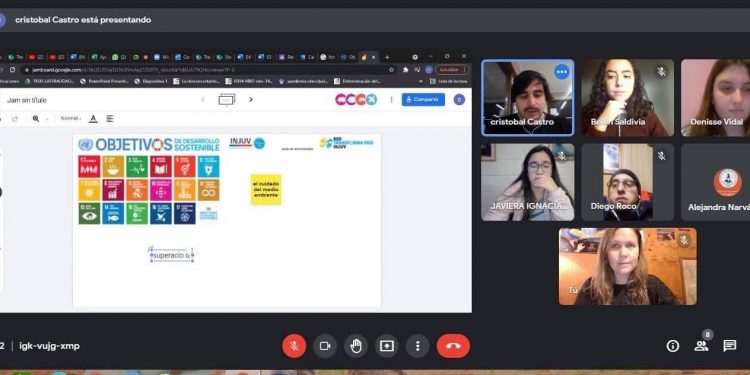Click the SDG 5 gender equality tile
The width and height of the screenshot is (750, 375).
click(185, 166)
